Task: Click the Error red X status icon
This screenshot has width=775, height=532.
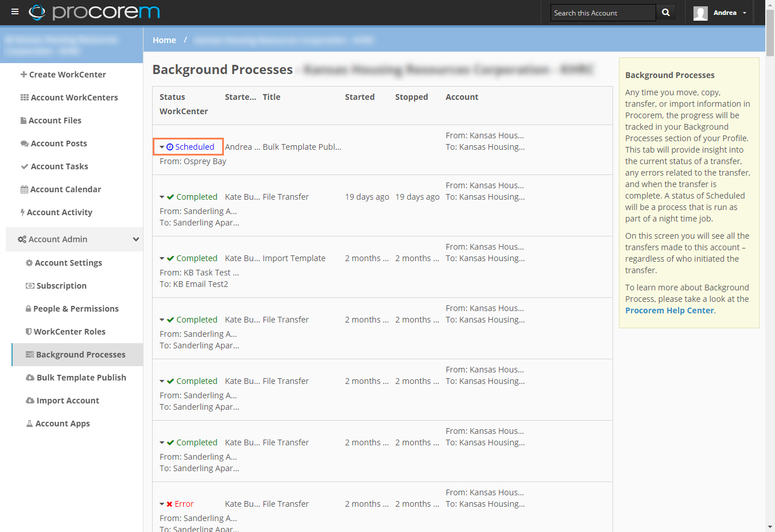Action: [x=170, y=504]
